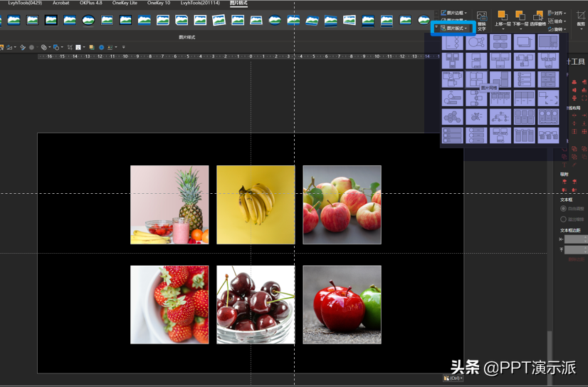The height and width of the screenshot is (387, 588).
Task: Expand the 图片边框 picture border dropdown
Action: point(453,13)
